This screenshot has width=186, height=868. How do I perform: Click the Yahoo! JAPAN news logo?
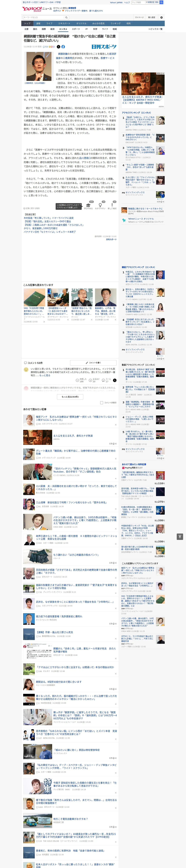(x=37, y=9)
